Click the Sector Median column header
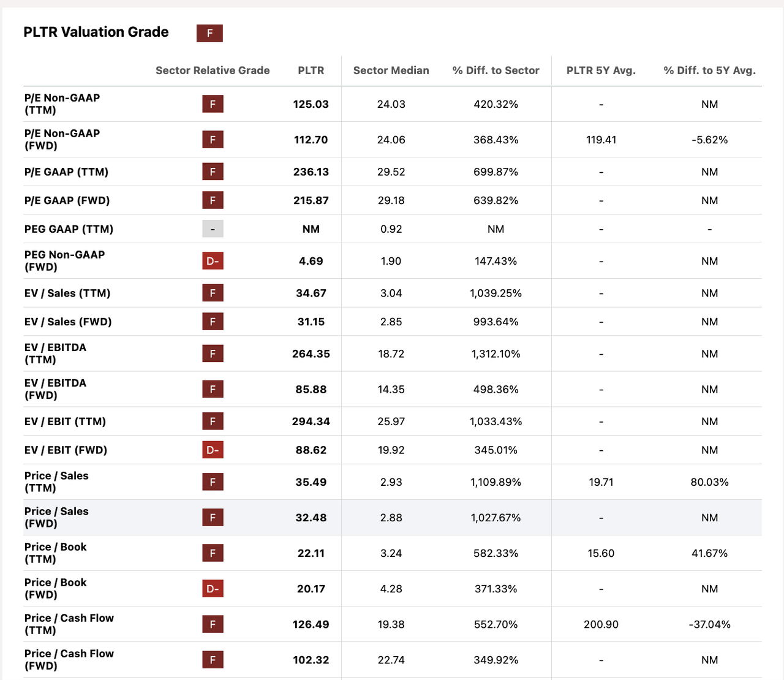This screenshot has width=784, height=680. point(391,70)
